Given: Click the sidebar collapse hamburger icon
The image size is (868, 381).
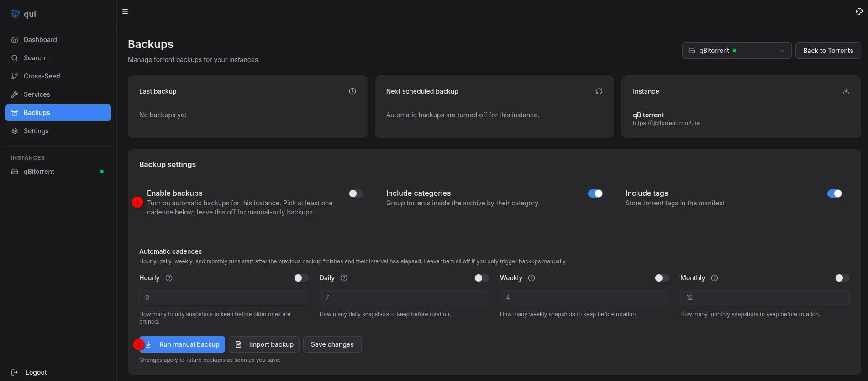Looking at the screenshot, I should [x=125, y=12].
